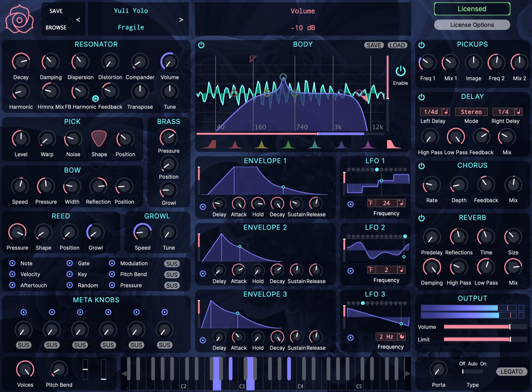
Task: Open the 1/4 Right Delay value selector
Action: coord(504,112)
